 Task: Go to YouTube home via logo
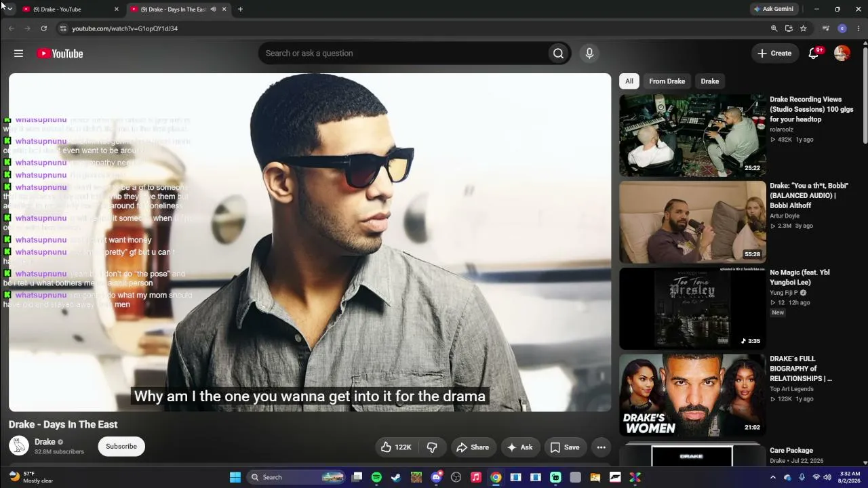[60, 54]
